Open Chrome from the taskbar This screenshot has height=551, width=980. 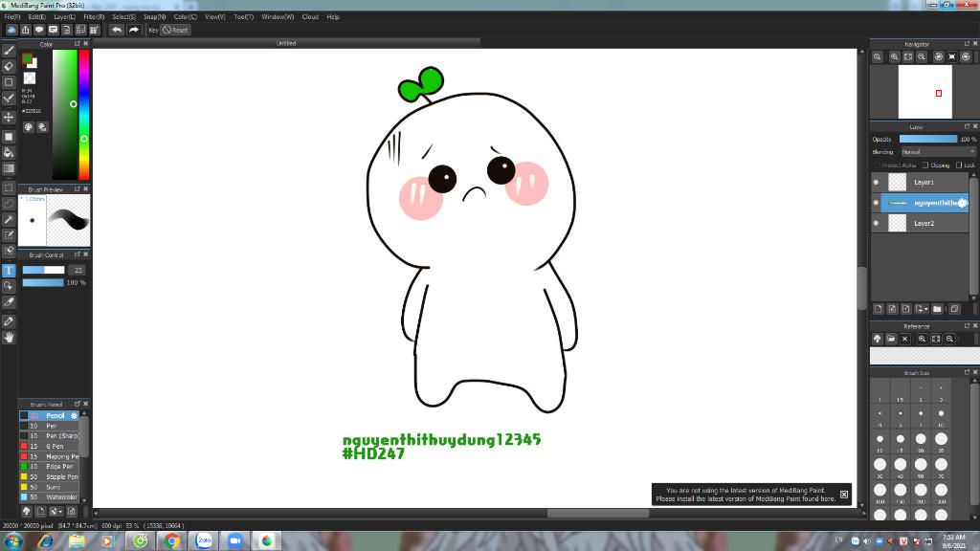click(x=172, y=541)
